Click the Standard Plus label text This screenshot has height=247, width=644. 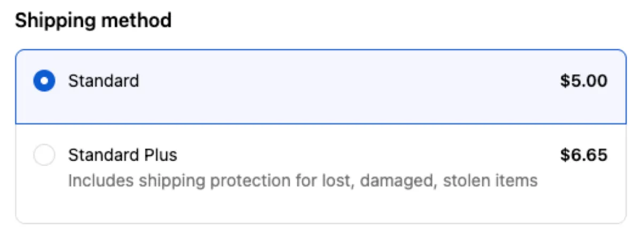click(x=122, y=156)
